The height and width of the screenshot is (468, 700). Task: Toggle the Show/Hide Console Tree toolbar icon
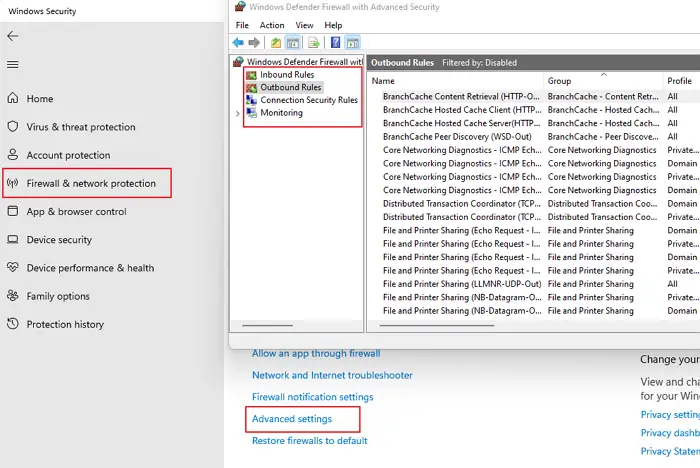[293, 43]
